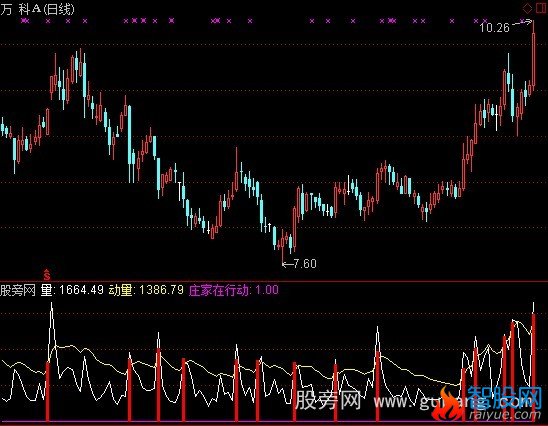The width and height of the screenshot is (548, 426).
Task: Click the candlestick at the 7.60 low
Action: 282,246
